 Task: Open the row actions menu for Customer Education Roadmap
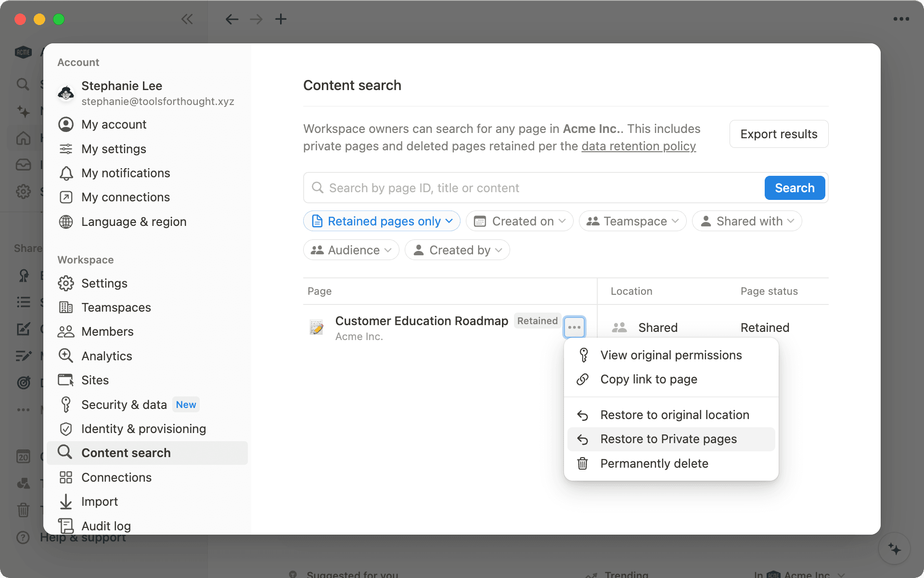coord(574,327)
